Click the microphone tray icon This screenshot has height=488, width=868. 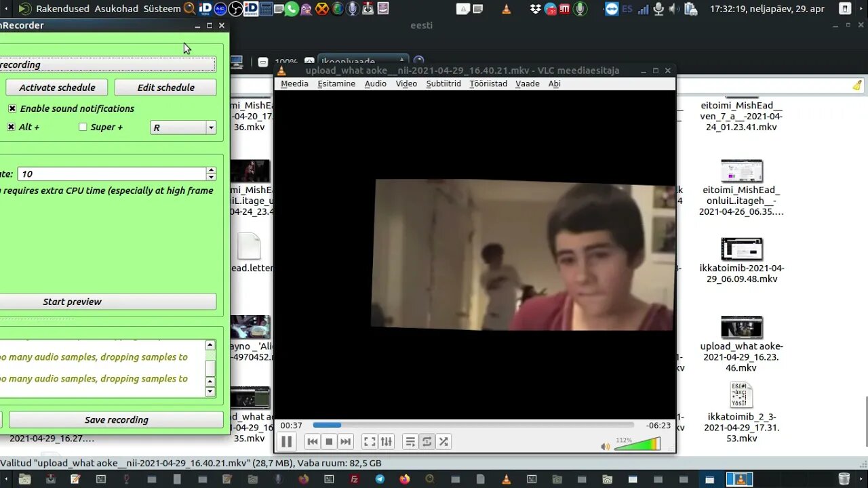tap(658, 9)
